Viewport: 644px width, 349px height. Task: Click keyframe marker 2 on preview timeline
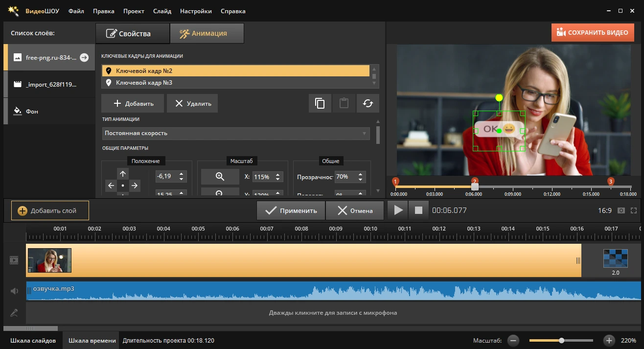[x=474, y=181]
